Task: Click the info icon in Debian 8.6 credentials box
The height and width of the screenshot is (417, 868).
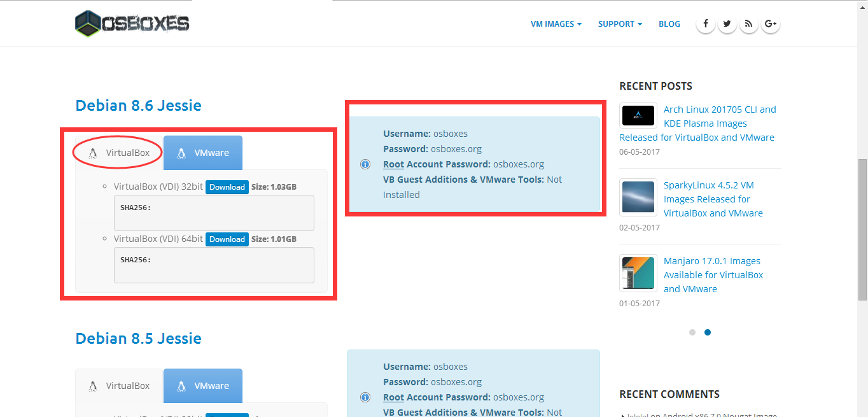Action: click(365, 164)
